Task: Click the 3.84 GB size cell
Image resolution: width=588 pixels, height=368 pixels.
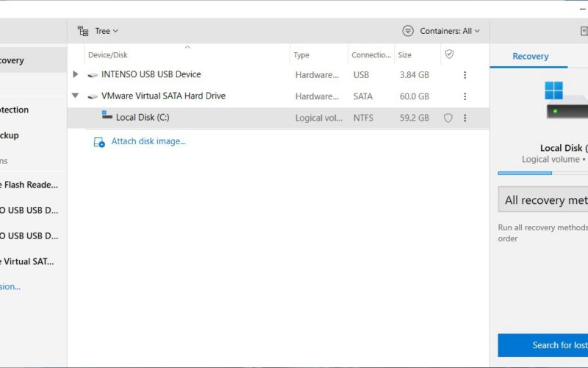Action: [x=414, y=75]
